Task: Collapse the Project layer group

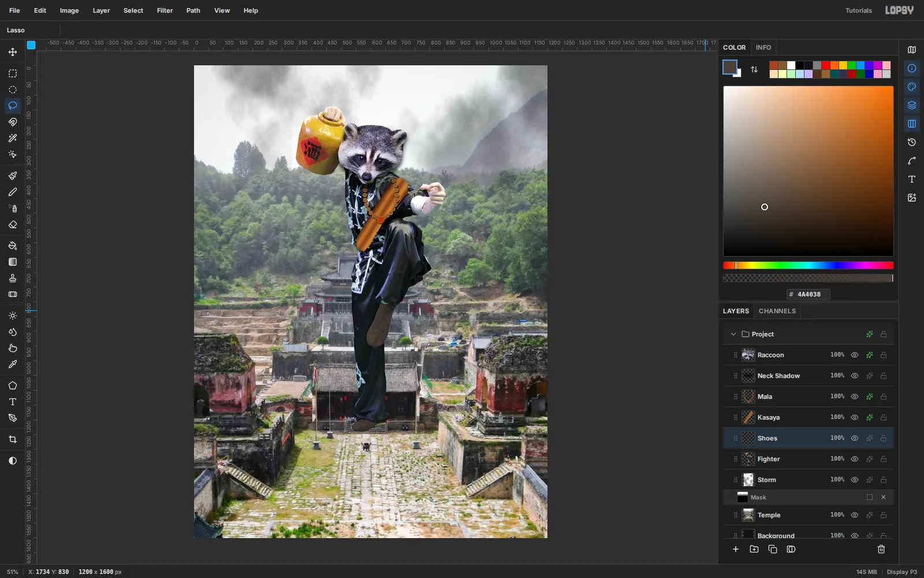Action: 733,334
